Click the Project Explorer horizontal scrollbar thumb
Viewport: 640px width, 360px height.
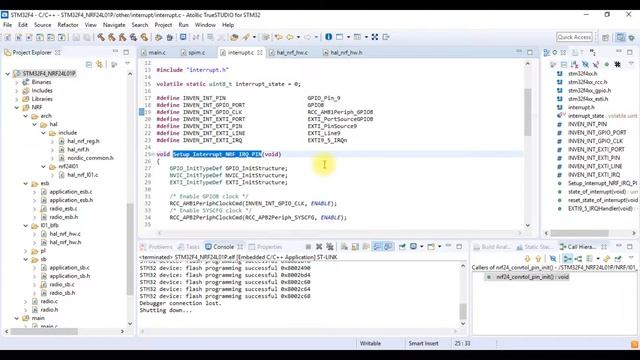(44, 331)
